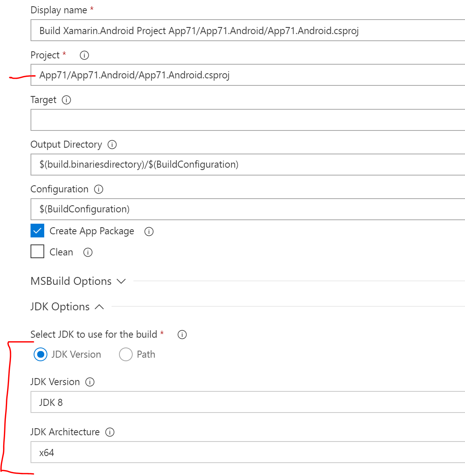The height and width of the screenshot is (476, 465).
Task: Select the Path radio button
Action: coord(126,355)
